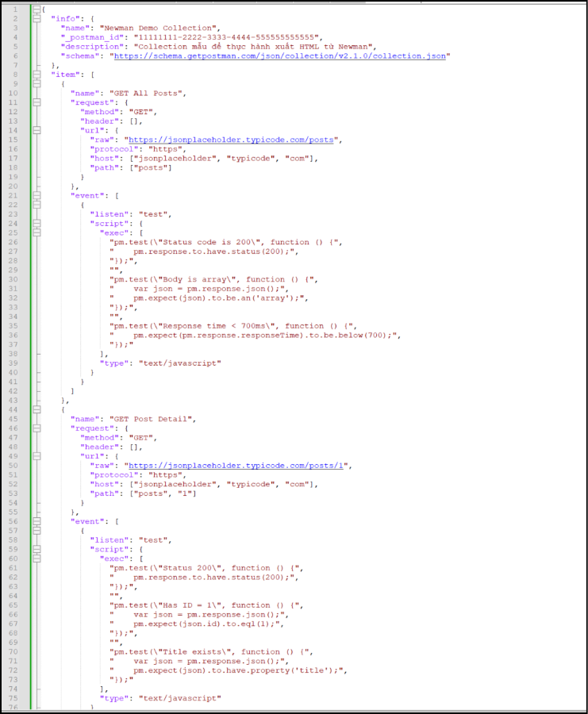
Task: Fold the "script" object on line 24
Action: coord(37,223)
